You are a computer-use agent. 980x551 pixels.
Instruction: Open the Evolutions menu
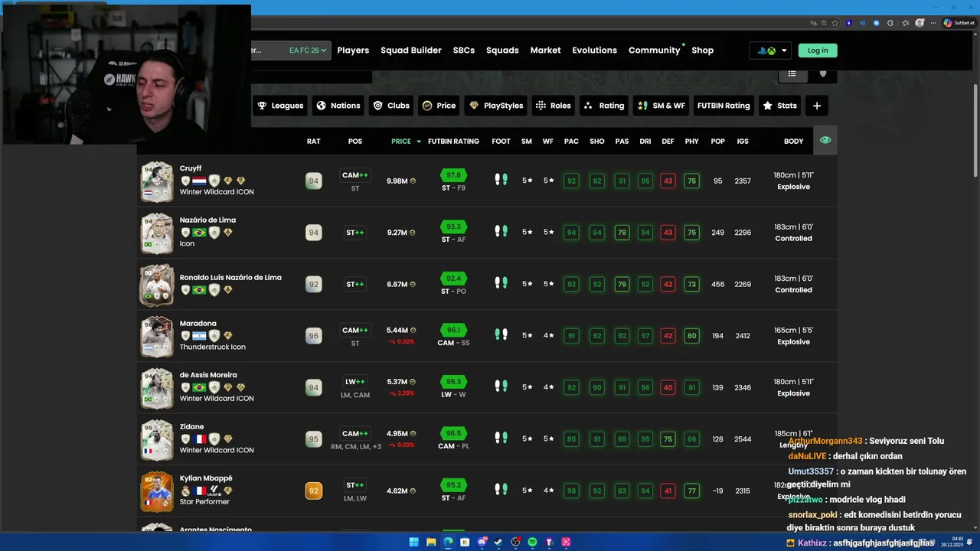tap(594, 51)
